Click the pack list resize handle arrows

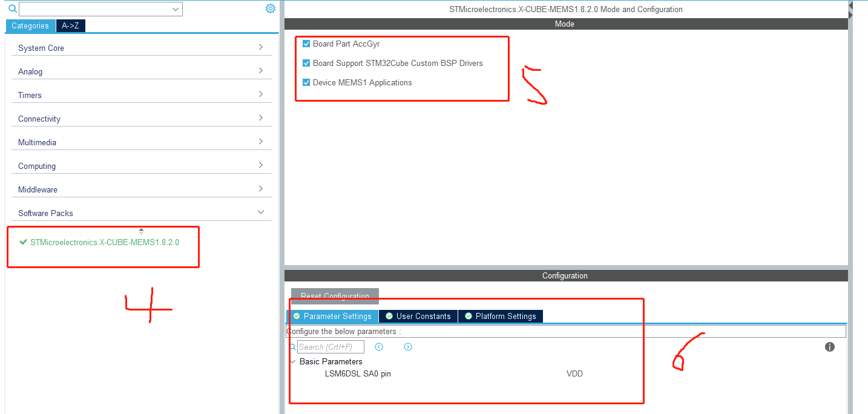pyautogui.click(x=141, y=231)
